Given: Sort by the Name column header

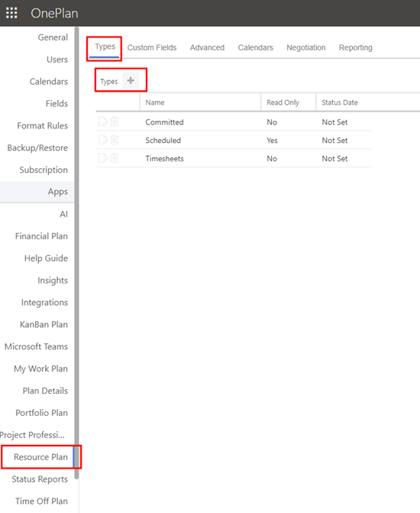Looking at the screenshot, I should coord(155,102).
